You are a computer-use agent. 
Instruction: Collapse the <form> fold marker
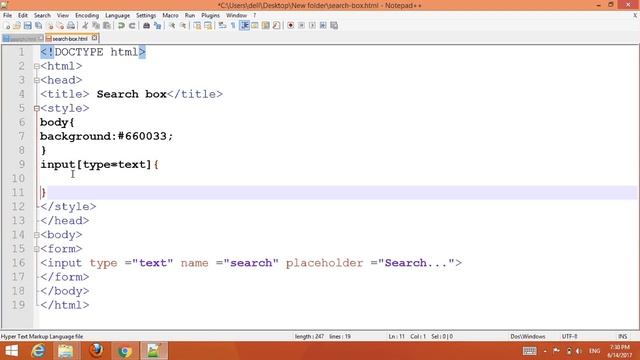click(37, 249)
